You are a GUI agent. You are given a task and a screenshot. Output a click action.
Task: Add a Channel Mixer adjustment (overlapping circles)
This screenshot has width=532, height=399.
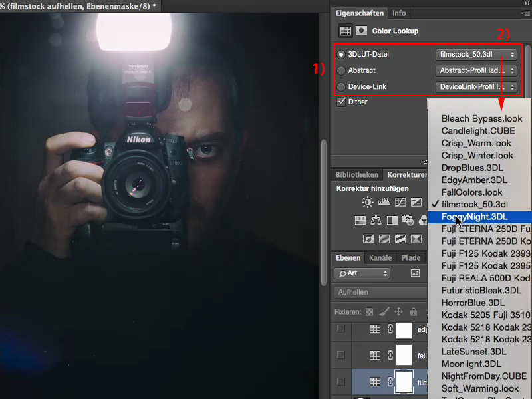pos(423,221)
